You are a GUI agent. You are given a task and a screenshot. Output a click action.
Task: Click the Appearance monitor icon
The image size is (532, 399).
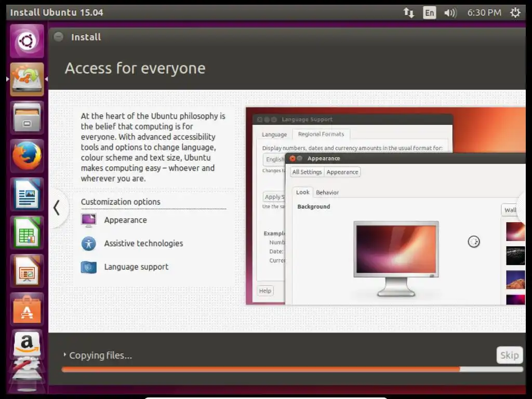tap(88, 220)
